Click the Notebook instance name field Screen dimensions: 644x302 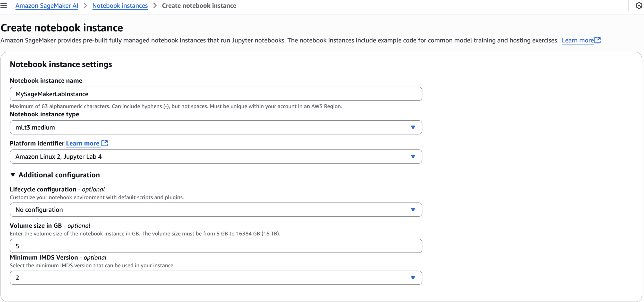point(216,94)
